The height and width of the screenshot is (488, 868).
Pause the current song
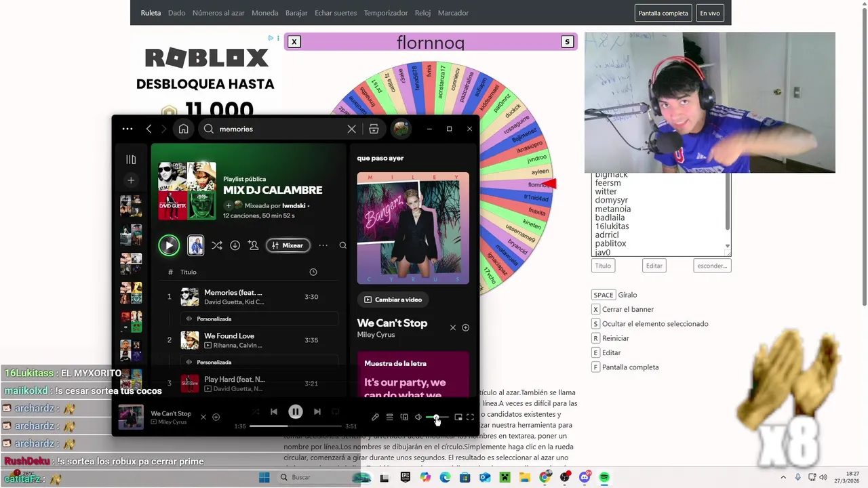click(296, 411)
